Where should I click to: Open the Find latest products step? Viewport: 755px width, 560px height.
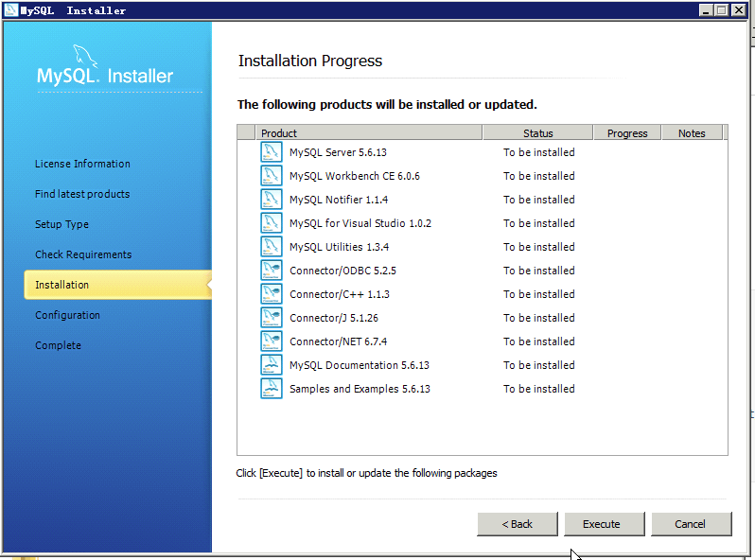[x=82, y=194]
